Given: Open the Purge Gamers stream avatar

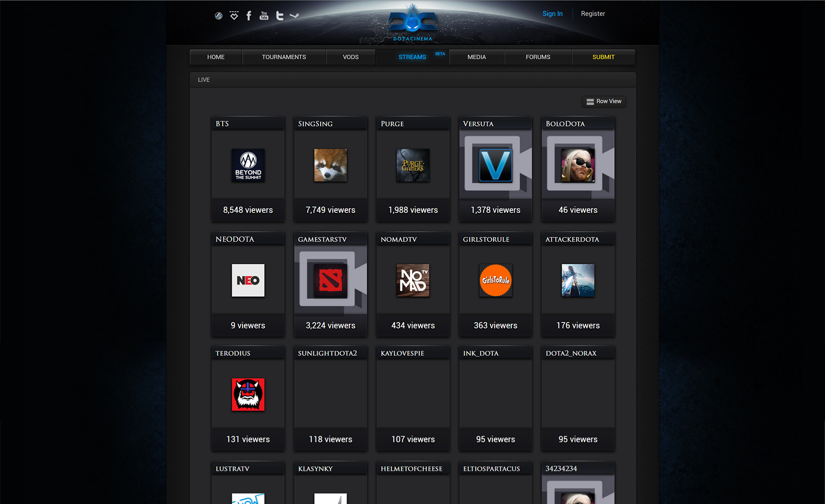Looking at the screenshot, I should [412, 165].
